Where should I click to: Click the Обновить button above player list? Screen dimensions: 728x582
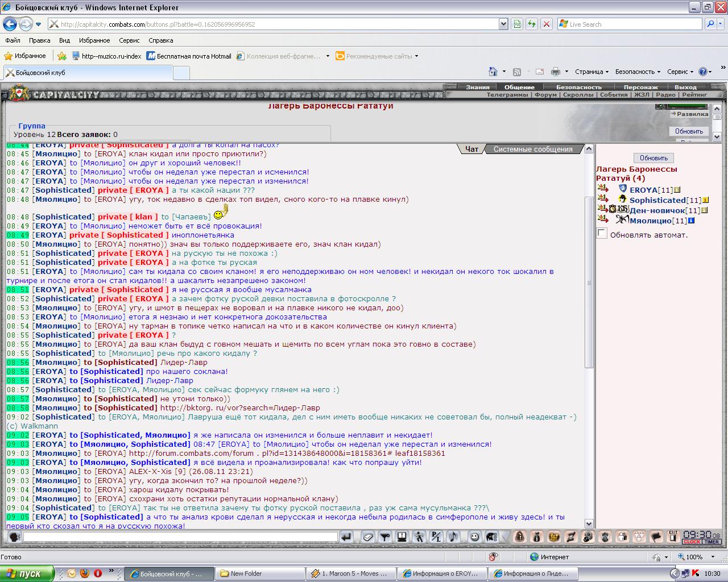(653, 157)
